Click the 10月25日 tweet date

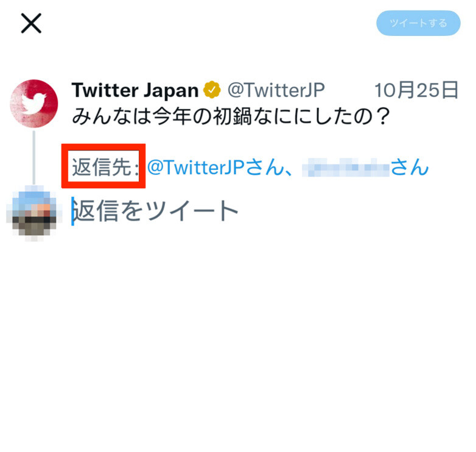(x=416, y=90)
